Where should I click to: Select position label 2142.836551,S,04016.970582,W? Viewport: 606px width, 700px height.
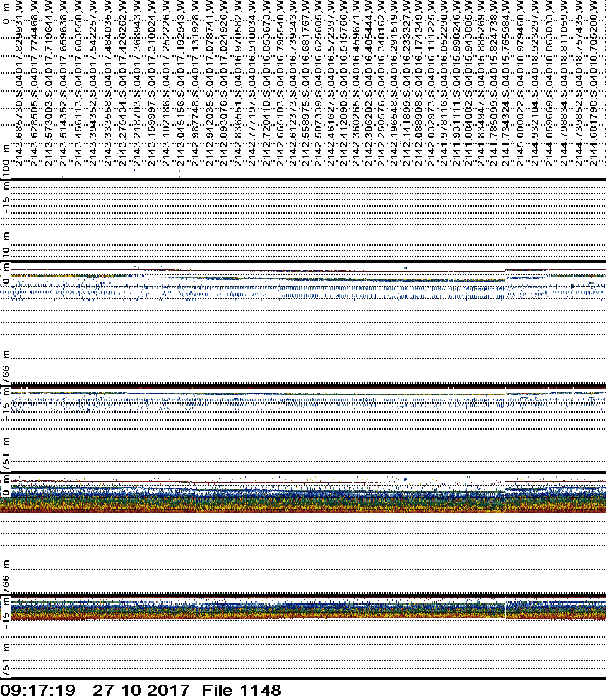(238, 83)
